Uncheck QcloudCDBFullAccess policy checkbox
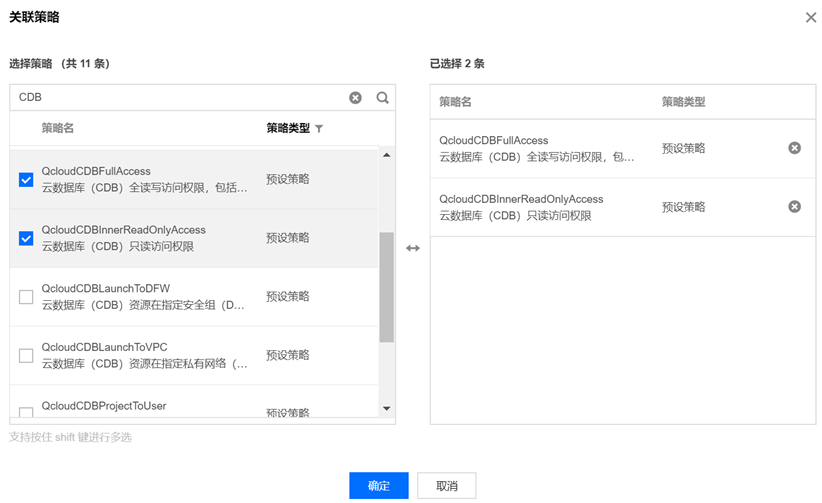 pos(26,180)
